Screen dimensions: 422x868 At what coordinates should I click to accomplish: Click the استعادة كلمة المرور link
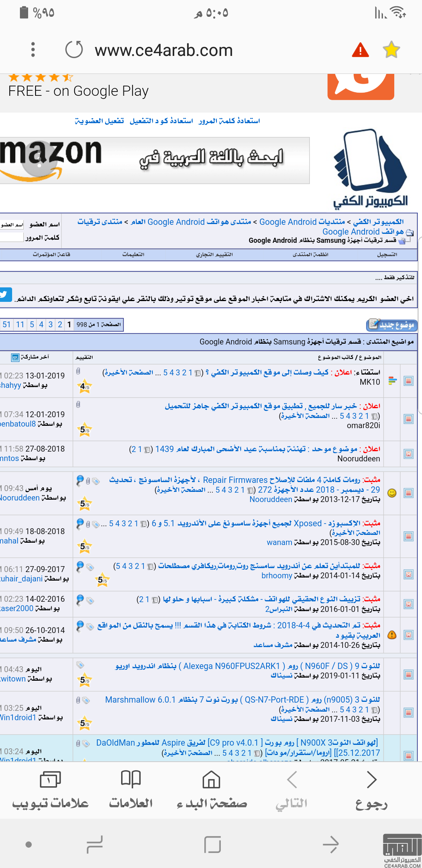pos(229,121)
